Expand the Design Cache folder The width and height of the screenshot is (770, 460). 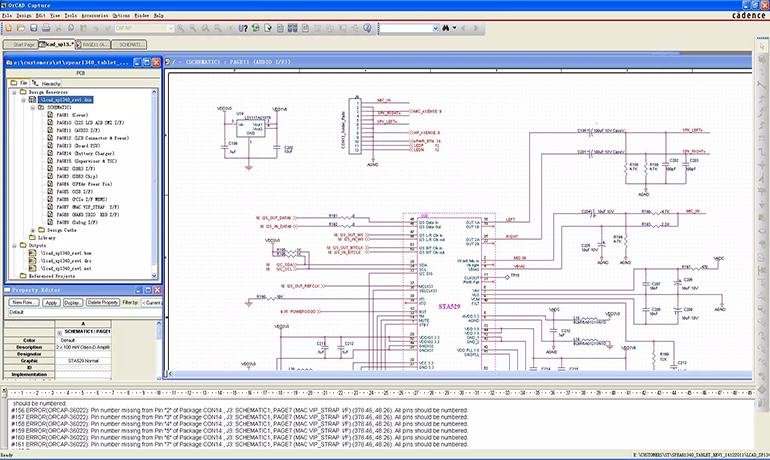[32, 230]
